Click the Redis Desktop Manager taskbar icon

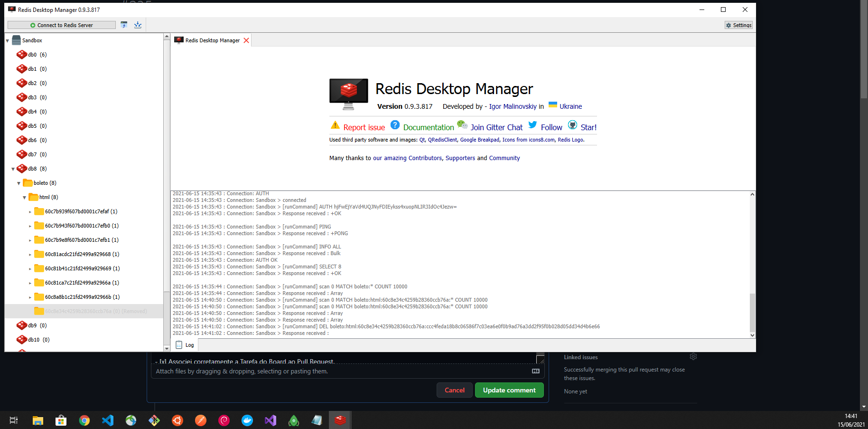[x=340, y=420]
